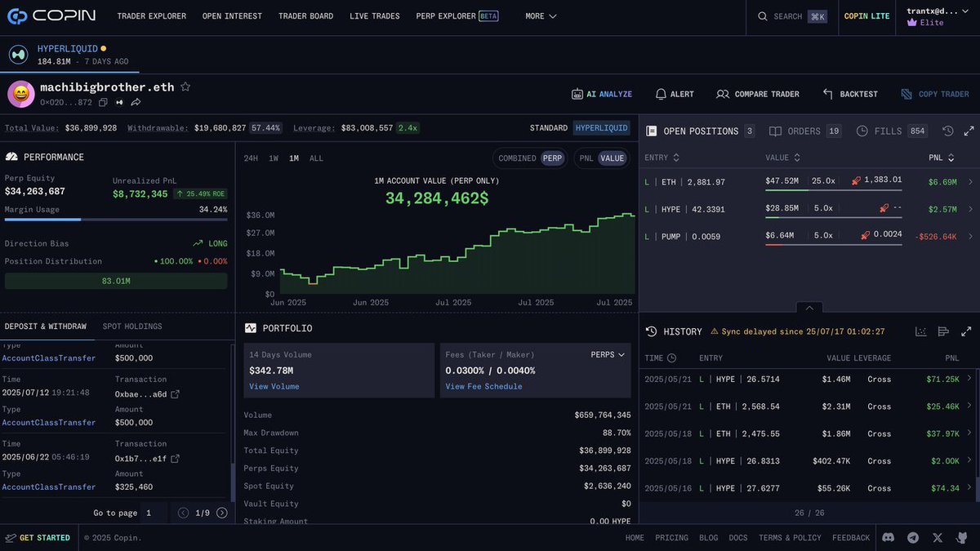The image size is (980, 551).
Task: Share this trader profile via arrow icon
Action: [136, 102]
